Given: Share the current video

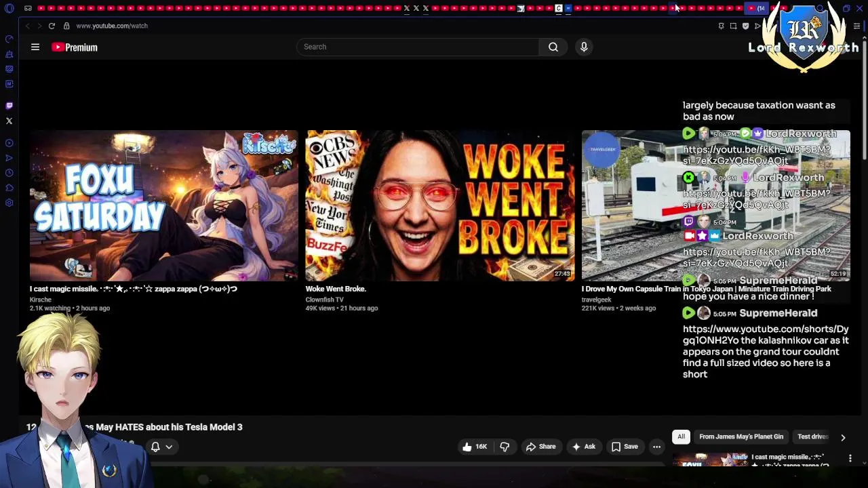Looking at the screenshot, I should click(540, 447).
